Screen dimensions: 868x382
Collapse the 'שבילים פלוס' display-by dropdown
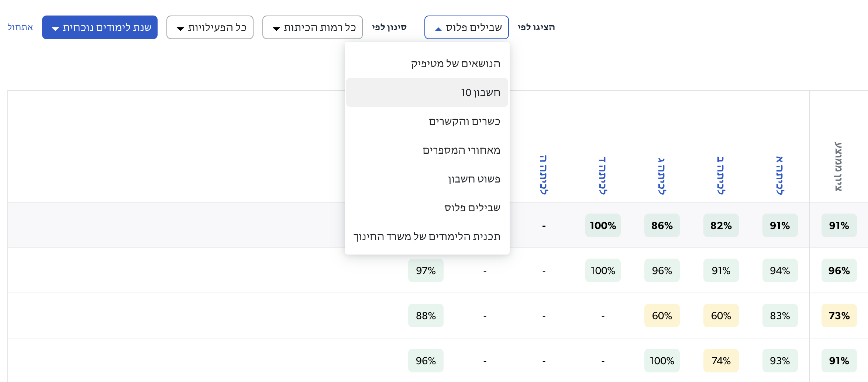click(x=466, y=27)
